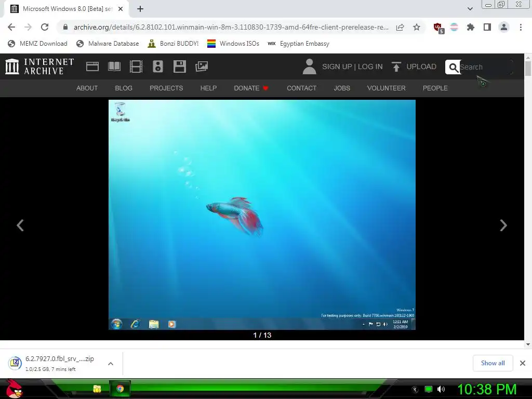The height and width of the screenshot is (399, 532).
Task: Open new tab with plus button
Action: coord(140,9)
